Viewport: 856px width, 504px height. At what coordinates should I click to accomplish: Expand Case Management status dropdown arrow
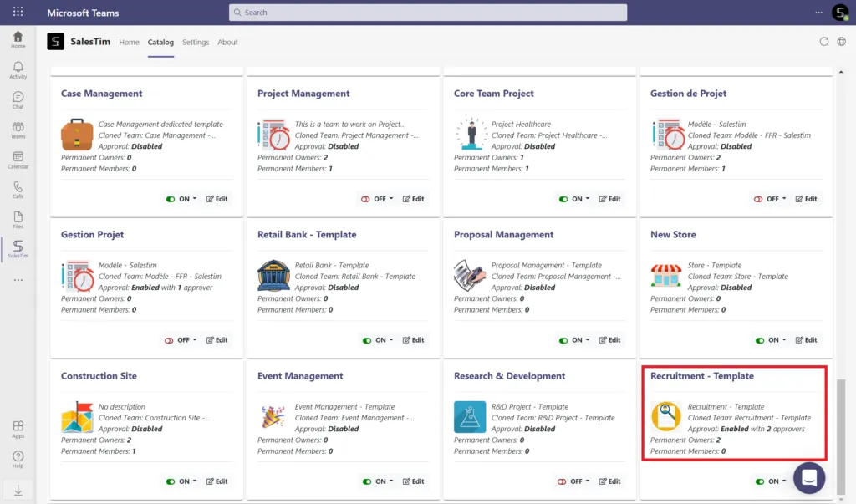[x=194, y=199]
